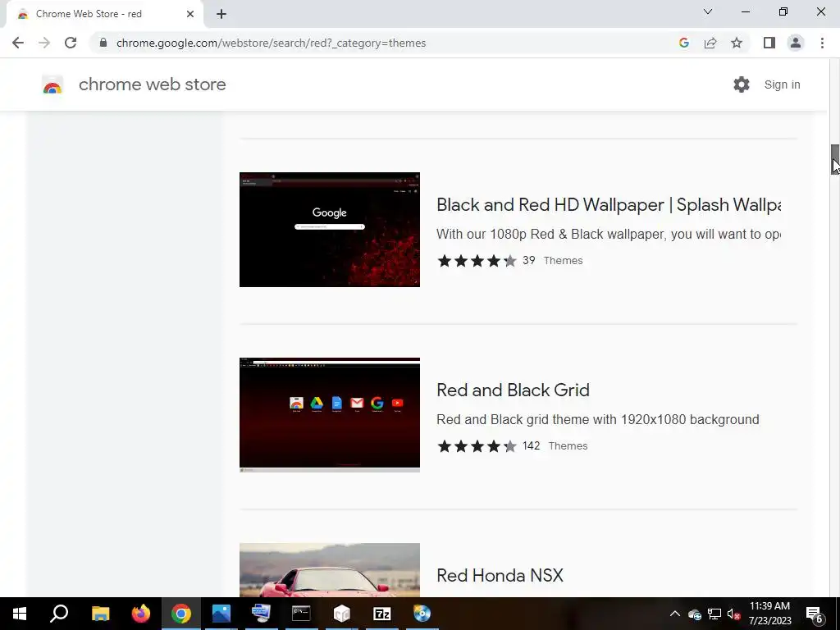Click star rating for Black and Red Wallpaper
Screen dimensions: 840x630
(477, 261)
